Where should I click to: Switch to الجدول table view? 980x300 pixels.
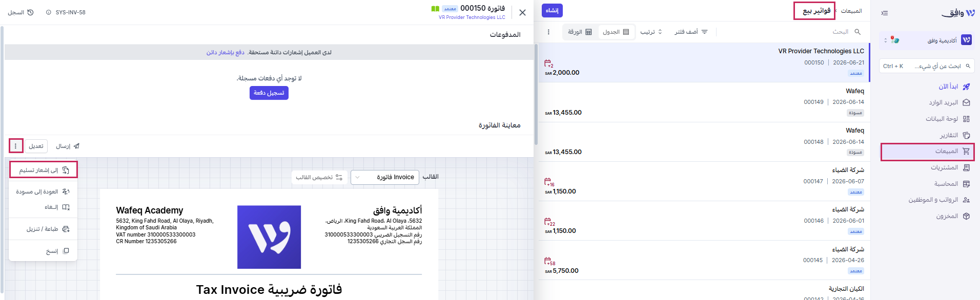(x=616, y=32)
